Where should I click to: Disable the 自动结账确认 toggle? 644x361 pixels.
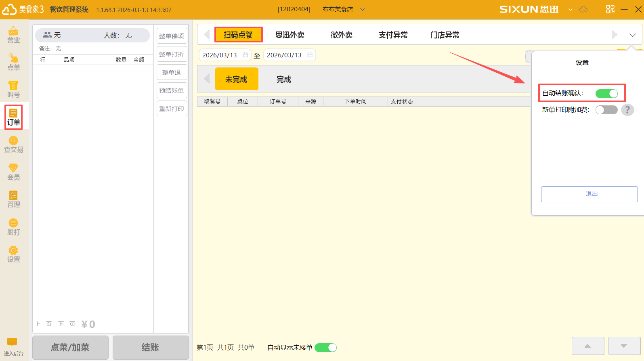(x=606, y=94)
